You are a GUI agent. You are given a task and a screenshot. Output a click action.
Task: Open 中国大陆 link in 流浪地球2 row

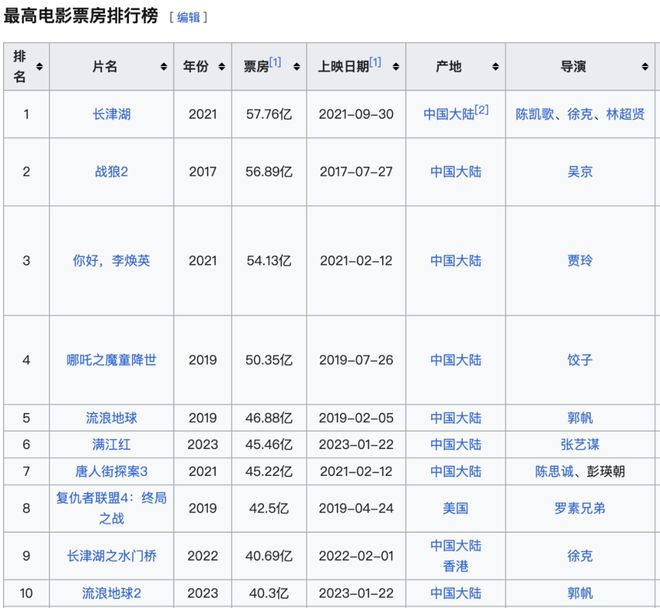point(456,593)
